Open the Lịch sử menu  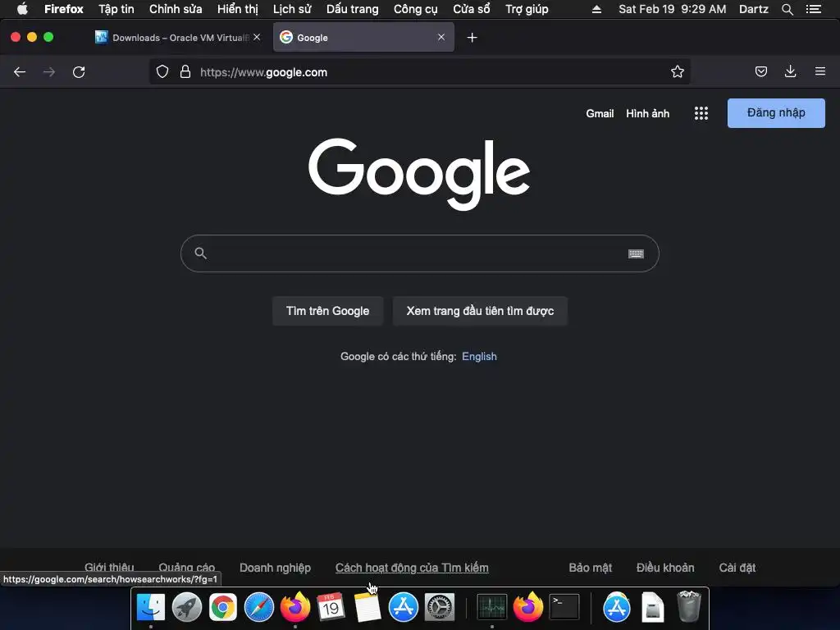(x=292, y=9)
